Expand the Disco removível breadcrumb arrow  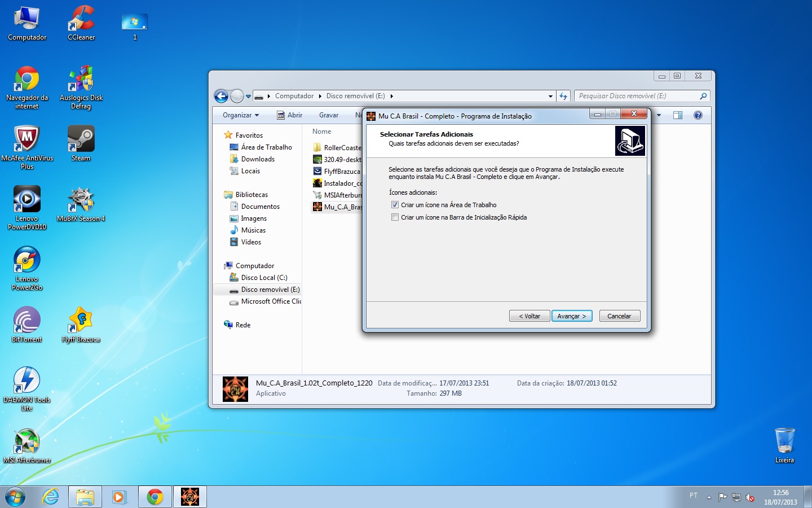391,97
